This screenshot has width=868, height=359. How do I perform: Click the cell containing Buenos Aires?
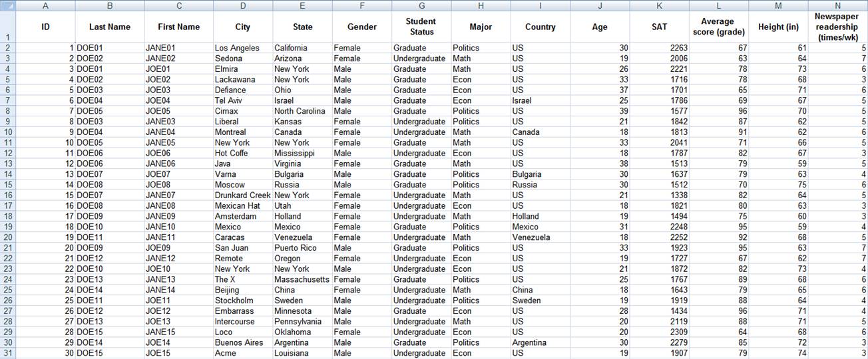(243, 342)
